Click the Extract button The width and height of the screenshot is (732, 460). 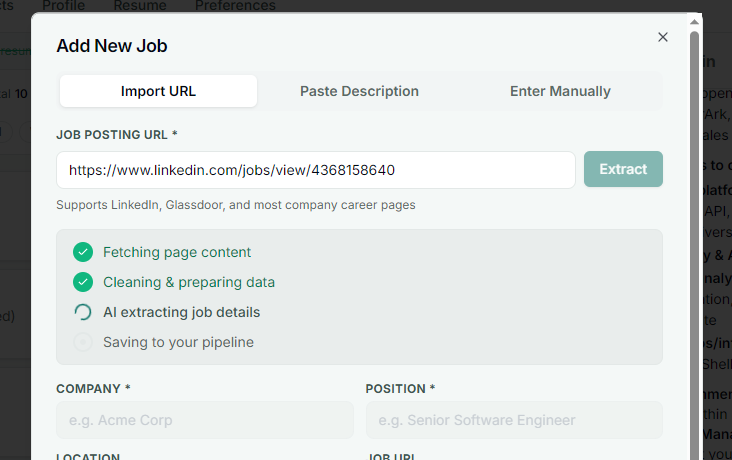coord(623,169)
